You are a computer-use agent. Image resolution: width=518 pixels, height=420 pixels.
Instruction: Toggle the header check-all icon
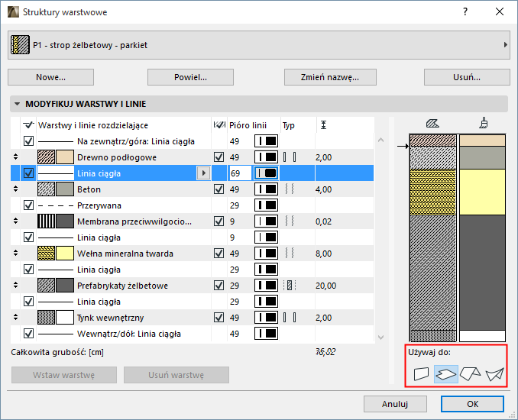[x=28, y=124]
